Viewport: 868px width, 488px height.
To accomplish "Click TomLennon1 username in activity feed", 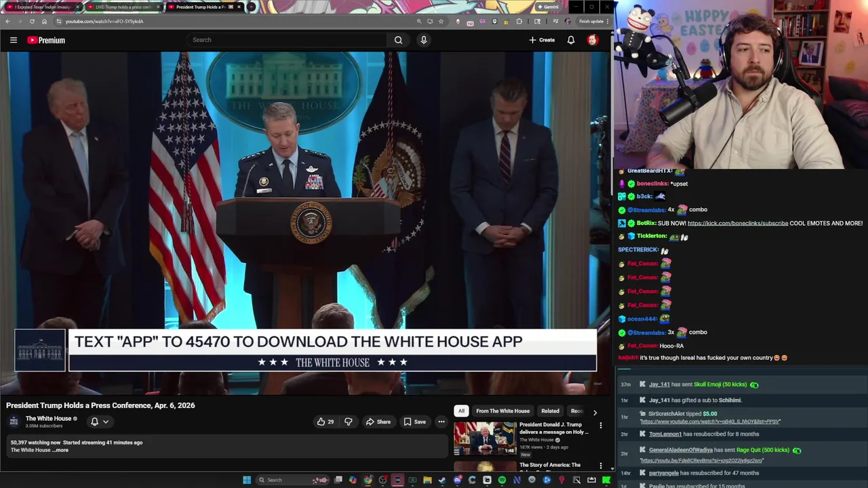I will [x=665, y=434].
